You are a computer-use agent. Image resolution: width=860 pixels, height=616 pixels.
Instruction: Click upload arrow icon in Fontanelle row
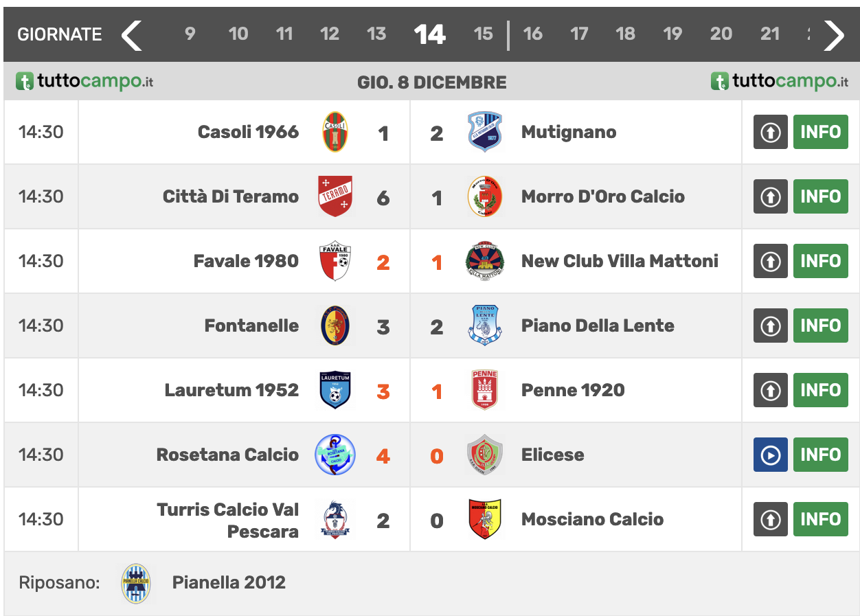pyautogui.click(x=771, y=326)
